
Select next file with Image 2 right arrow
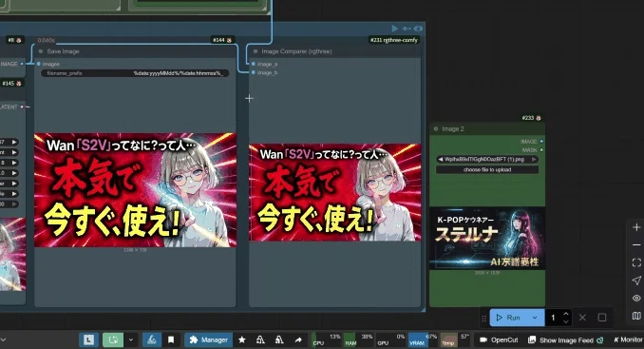click(x=534, y=159)
